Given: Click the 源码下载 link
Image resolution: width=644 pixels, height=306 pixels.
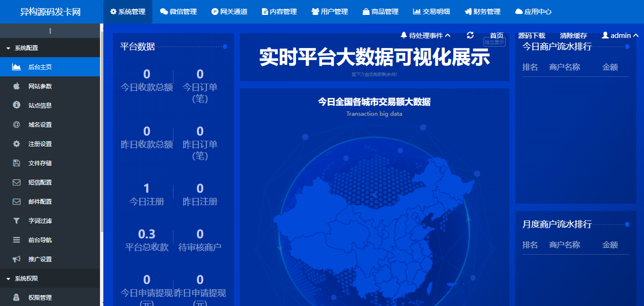Looking at the screenshot, I should click(x=532, y=36).
